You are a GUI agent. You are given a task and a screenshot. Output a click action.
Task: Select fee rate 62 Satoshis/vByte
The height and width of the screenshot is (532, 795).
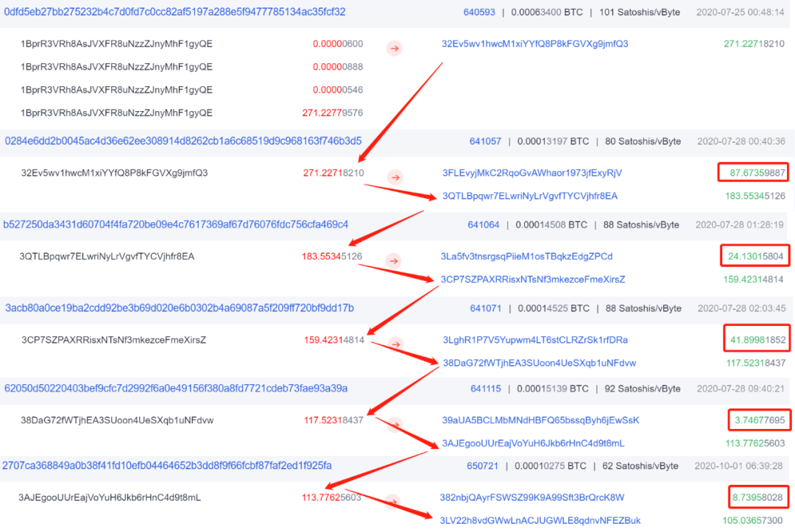click(x=640, y=466)
